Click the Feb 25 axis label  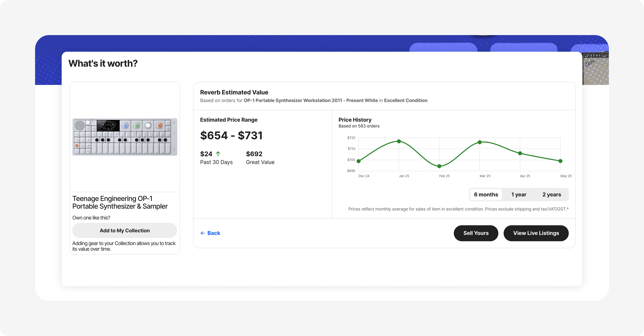click(x=444, y=176)
